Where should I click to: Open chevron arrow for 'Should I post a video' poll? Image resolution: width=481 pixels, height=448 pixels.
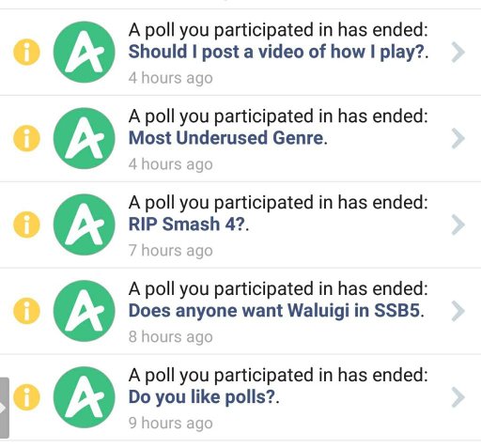[458, 53]
